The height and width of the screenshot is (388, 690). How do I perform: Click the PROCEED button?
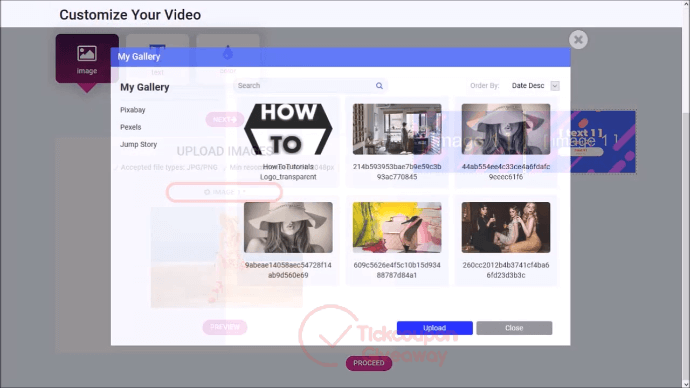[x=369, y=363]
